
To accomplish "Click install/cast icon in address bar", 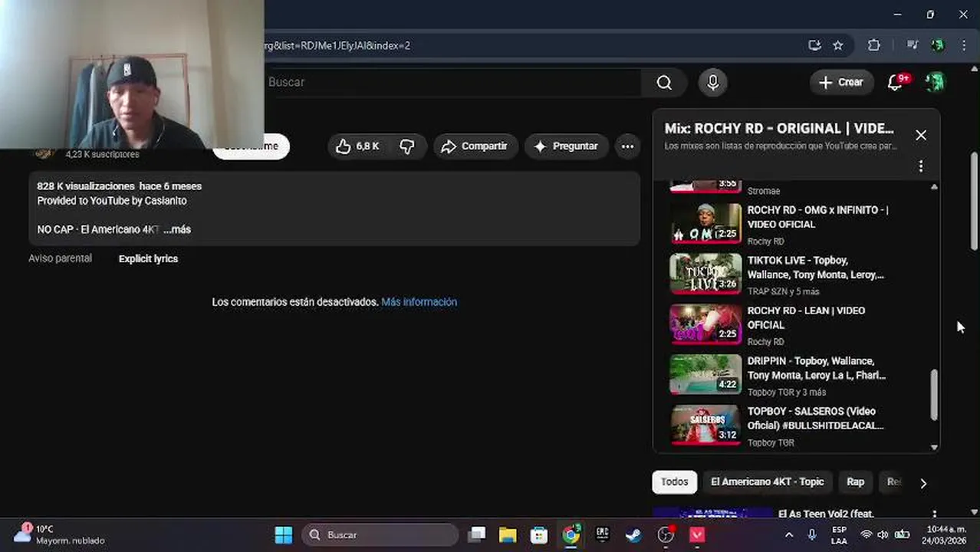I will (814, 45).
